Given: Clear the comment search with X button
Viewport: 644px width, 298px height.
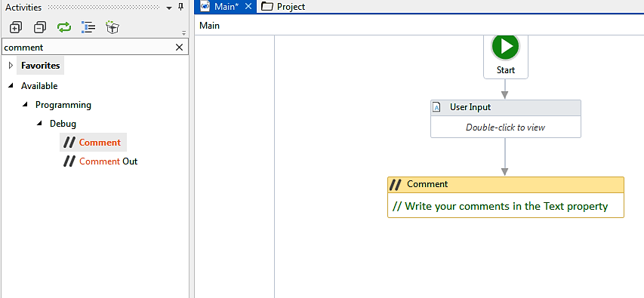Looking at the screenshot, I should pos(179,48).
